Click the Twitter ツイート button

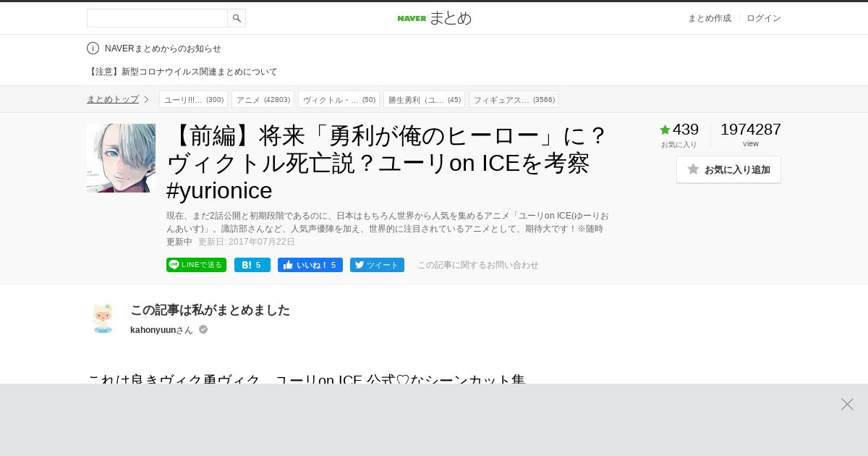coord(377,265)
